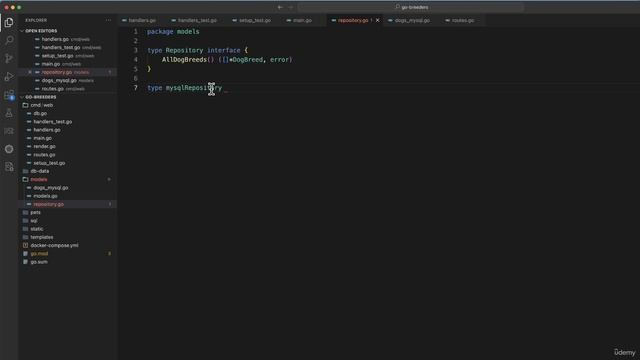Image resolution: width=640 pixels, height=360 pixels.
Task: Click the macOS green fullscreen window button
Action: click(x=19, y=7)
